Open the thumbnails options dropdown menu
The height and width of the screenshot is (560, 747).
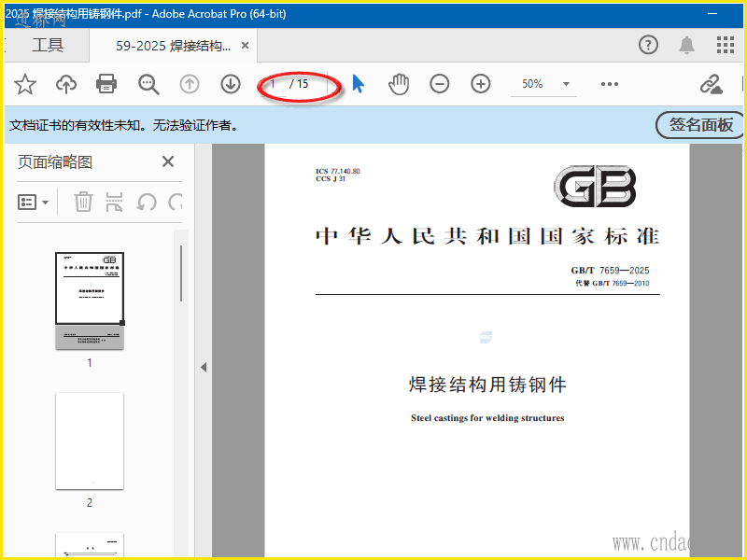coord(33,202)
